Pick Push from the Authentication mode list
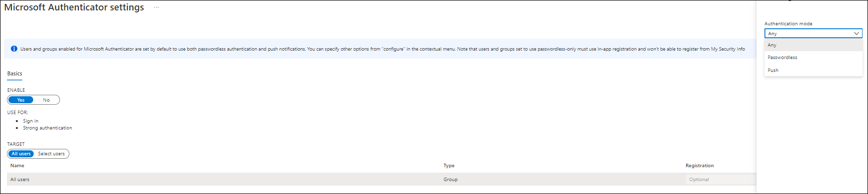868x194 pixels. (813, 70)
